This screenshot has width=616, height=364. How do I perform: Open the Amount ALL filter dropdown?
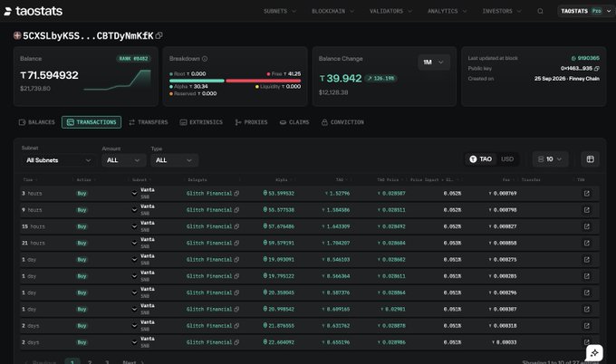(124, 160)
